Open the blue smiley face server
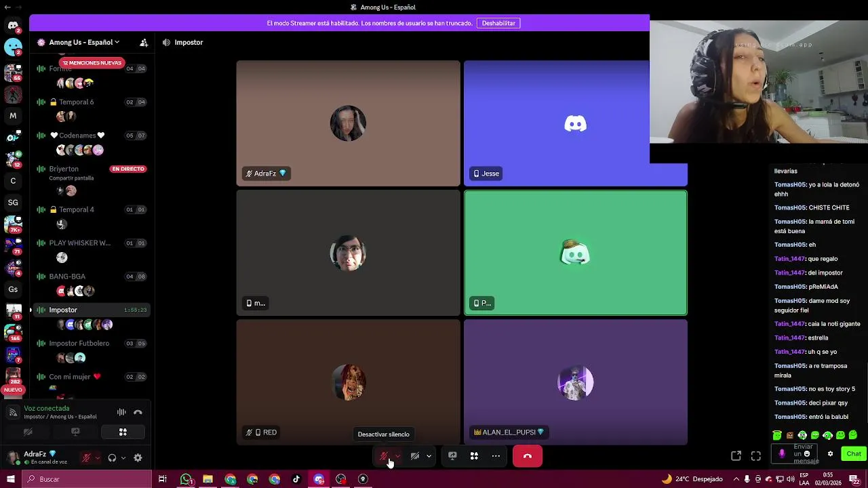 click(x=13, y=47)
